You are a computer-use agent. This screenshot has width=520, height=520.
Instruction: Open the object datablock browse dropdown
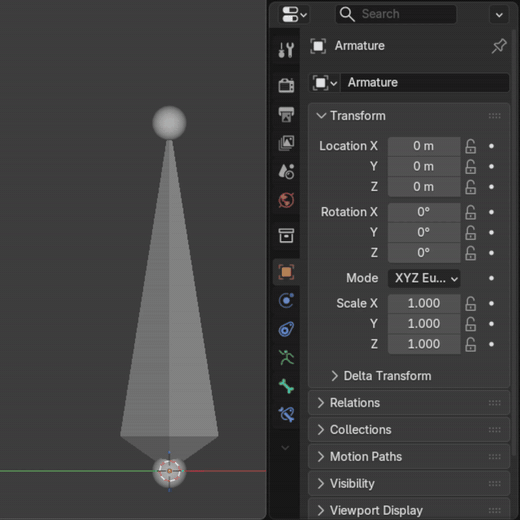(x=325, y=83)
